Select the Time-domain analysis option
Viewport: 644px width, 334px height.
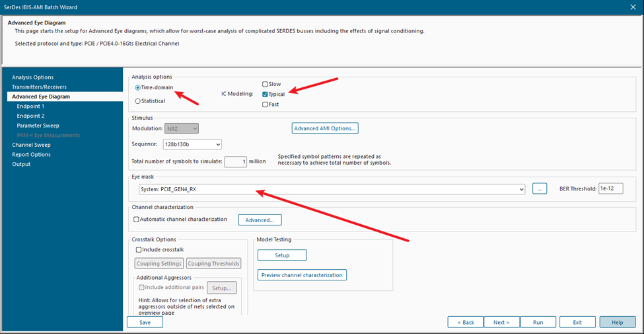(x=137, y=87)
